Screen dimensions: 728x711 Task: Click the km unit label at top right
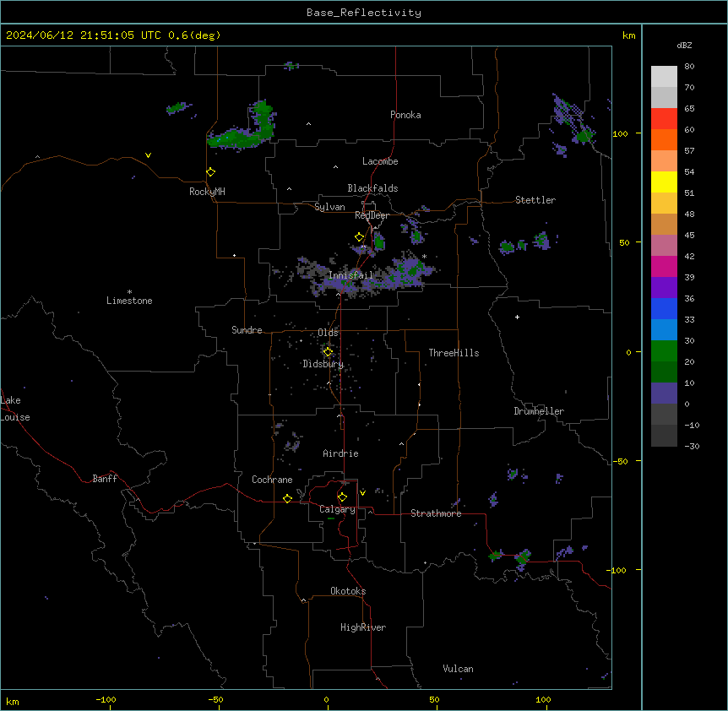[628, 35]
